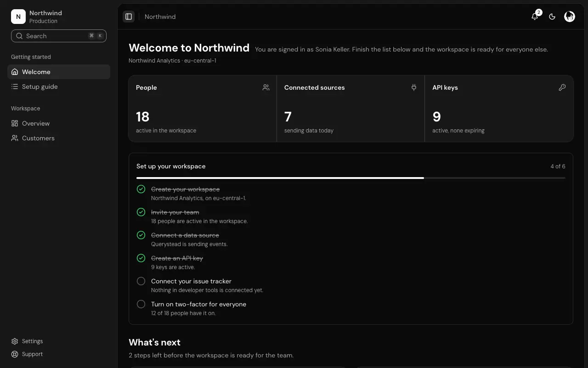Check off Connect your issue tracker
588x368 pixels.
(x=141, y=281)
